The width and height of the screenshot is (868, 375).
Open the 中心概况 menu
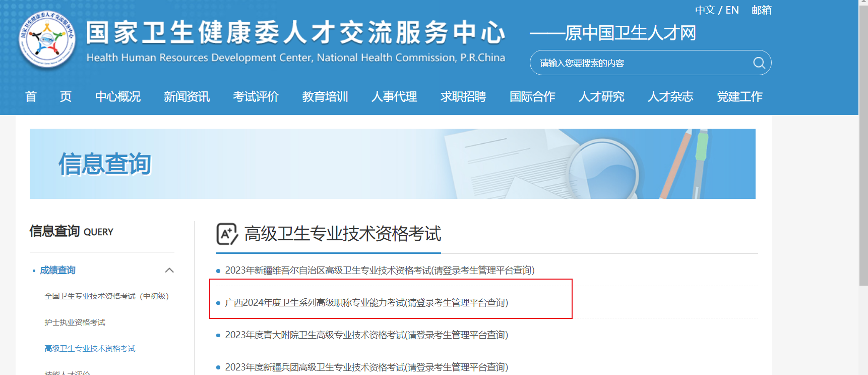click(x=118, y=96)
